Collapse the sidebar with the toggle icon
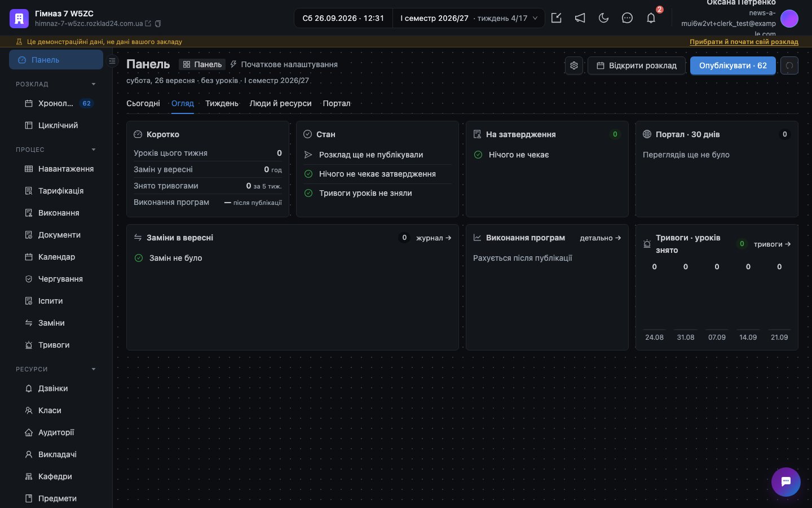812x508 pixels. [112, 60]
